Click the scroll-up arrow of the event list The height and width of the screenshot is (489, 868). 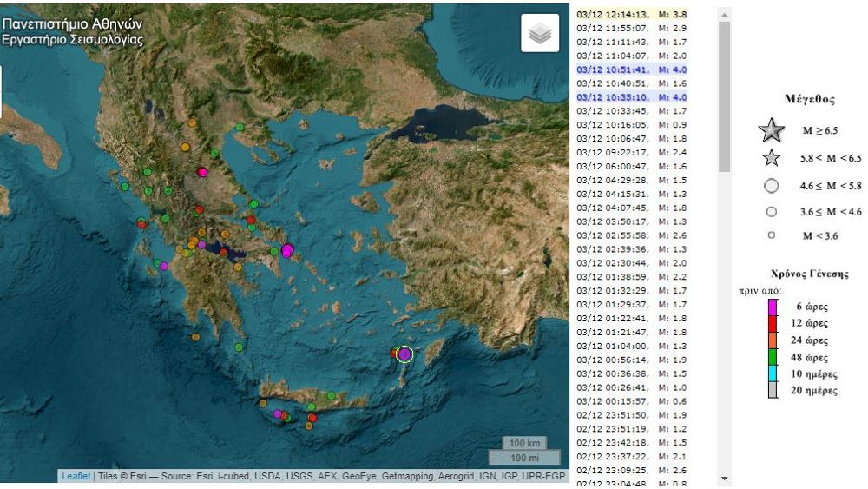coord(725,13)
